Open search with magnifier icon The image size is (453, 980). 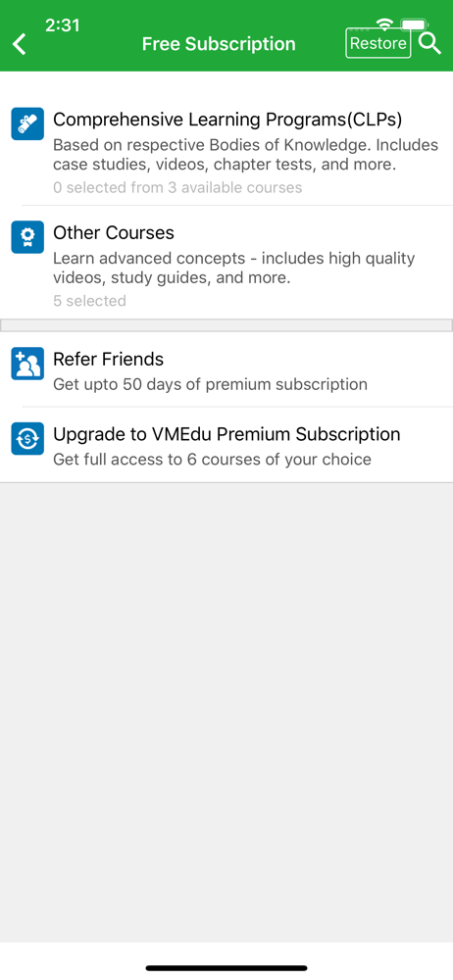pos(429,44)
